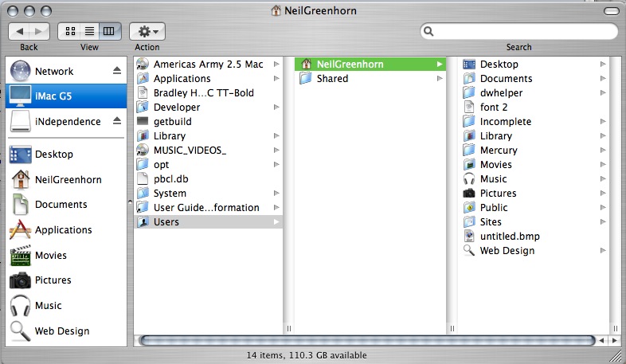Open Web Design from the sidebar
626x364 pixels.
[x=66, y=331]
